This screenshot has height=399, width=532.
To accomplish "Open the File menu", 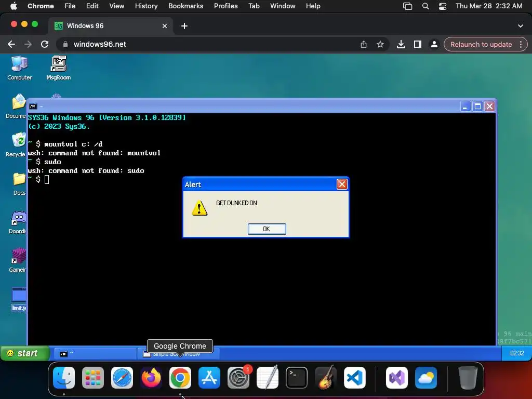I will click(70, 6).
